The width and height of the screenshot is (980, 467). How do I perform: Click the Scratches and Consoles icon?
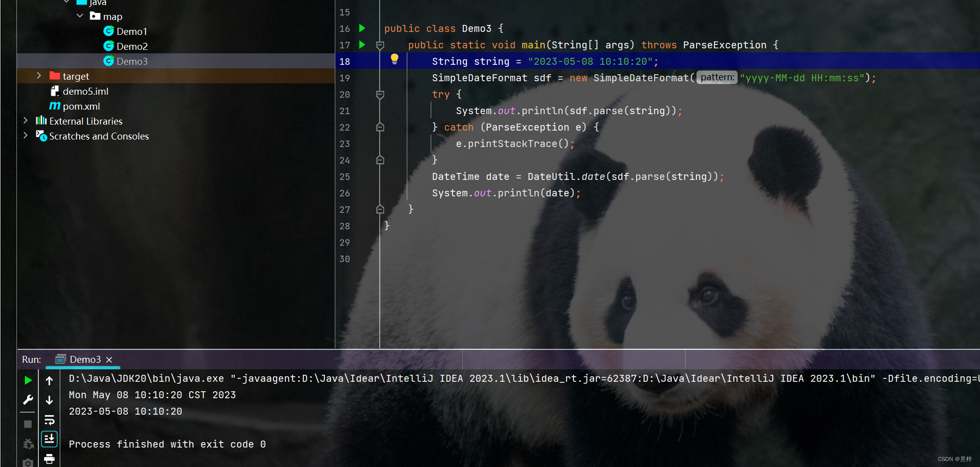pyautogui.click(x=41, y=136)
